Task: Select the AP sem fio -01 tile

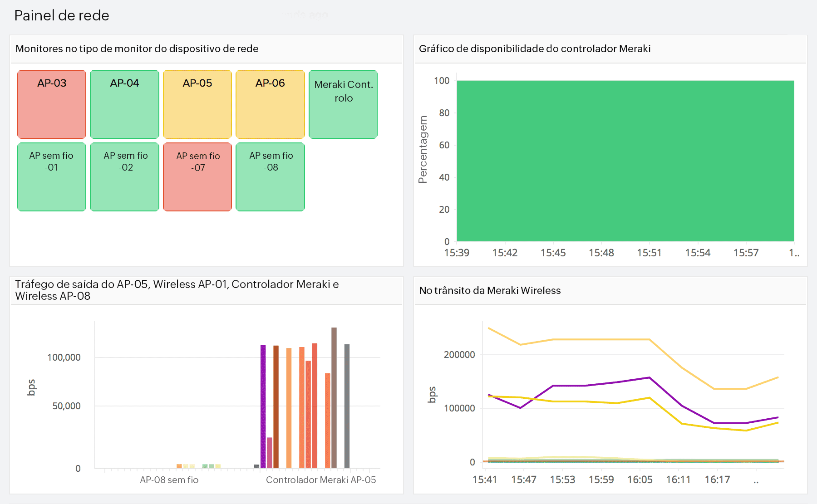Action: (51, 176)
